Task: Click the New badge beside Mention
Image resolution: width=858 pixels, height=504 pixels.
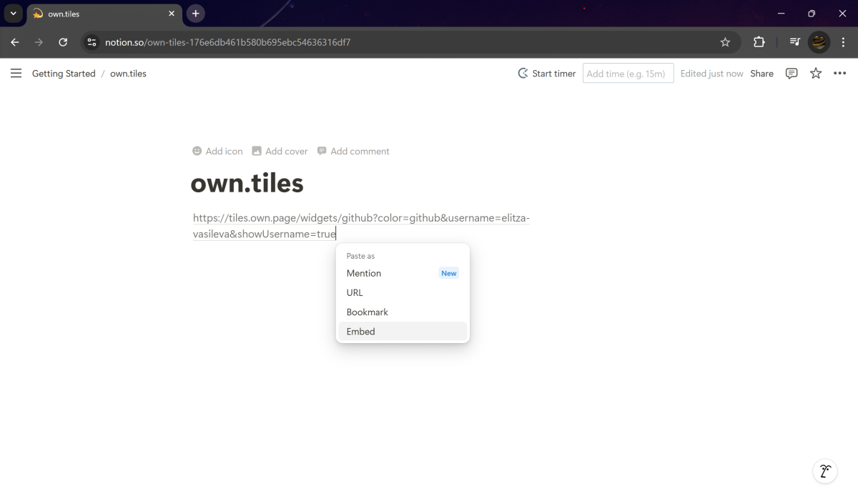Action: click(449, 273)
